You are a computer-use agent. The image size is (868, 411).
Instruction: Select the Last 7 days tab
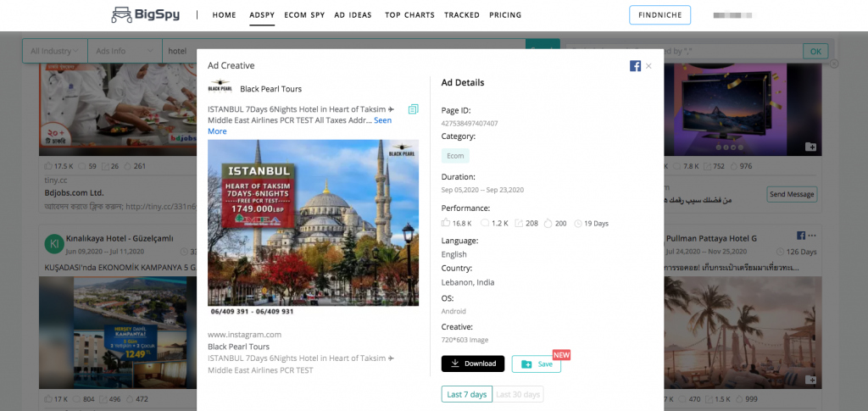point(467,394)
